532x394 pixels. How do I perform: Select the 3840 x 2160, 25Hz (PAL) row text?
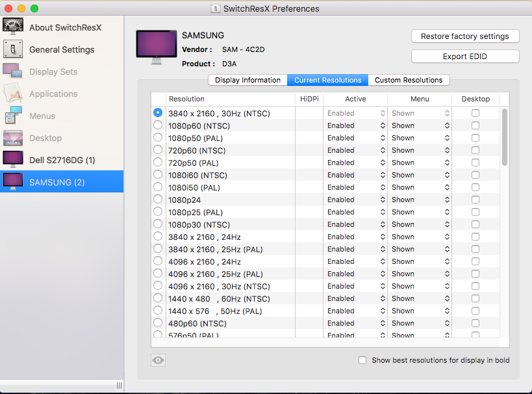(x=216, y=249)
